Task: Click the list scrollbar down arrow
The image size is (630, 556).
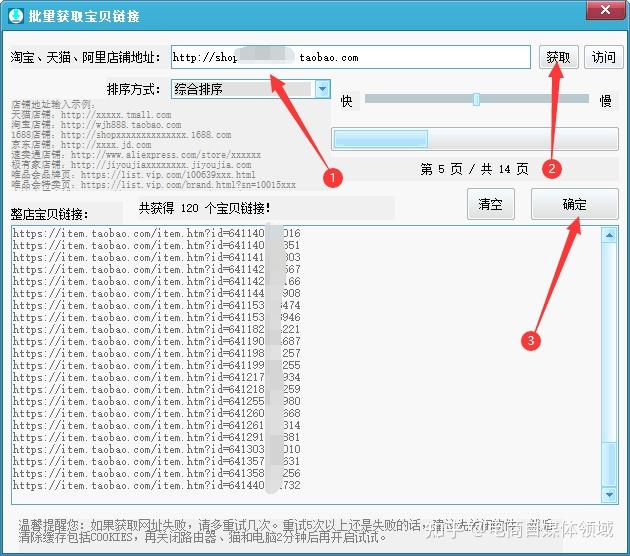Action: point(609,494)
